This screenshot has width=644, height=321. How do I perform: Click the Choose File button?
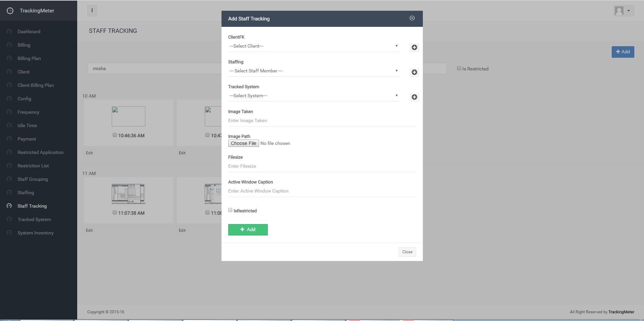243,143
